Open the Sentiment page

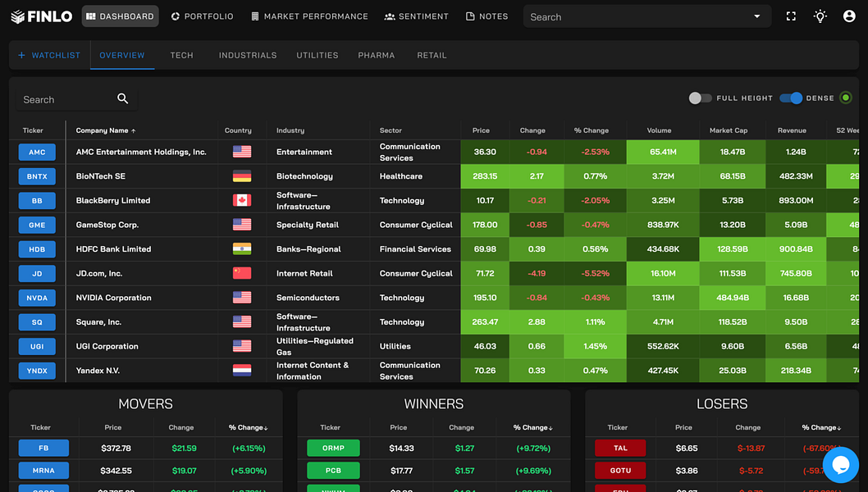pyautogui.click(x=416, y=16)
